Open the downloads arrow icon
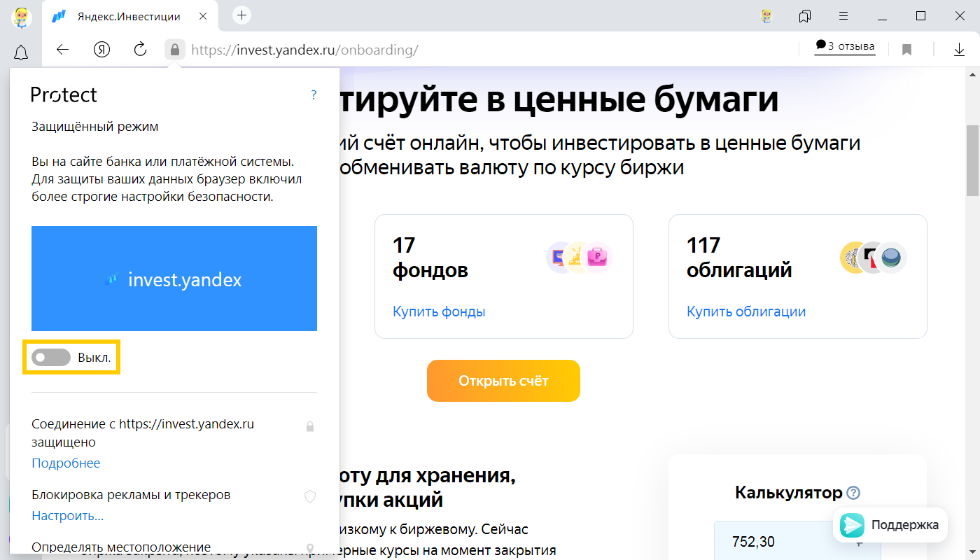The height and width of the screenshot is (560, 980). pos(959,50)
